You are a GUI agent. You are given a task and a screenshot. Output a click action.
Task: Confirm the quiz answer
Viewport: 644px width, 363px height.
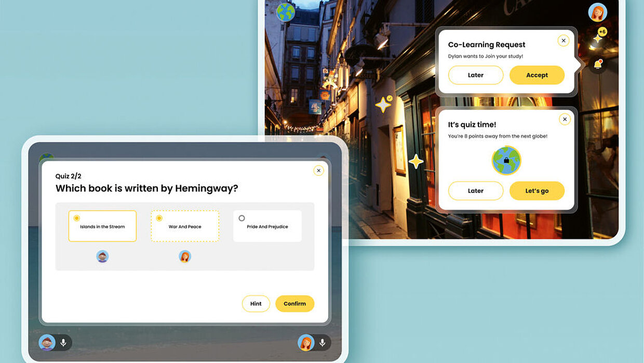(x=294, y=304)
